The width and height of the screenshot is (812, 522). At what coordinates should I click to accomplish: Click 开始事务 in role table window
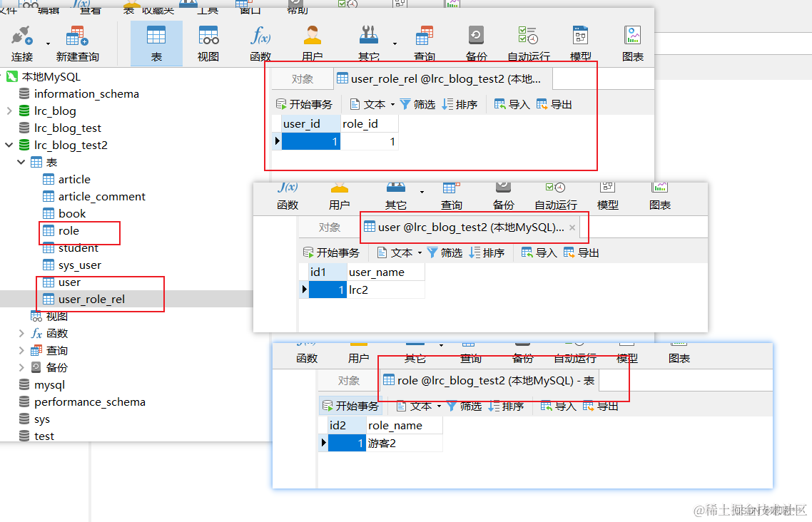[350, 406]
